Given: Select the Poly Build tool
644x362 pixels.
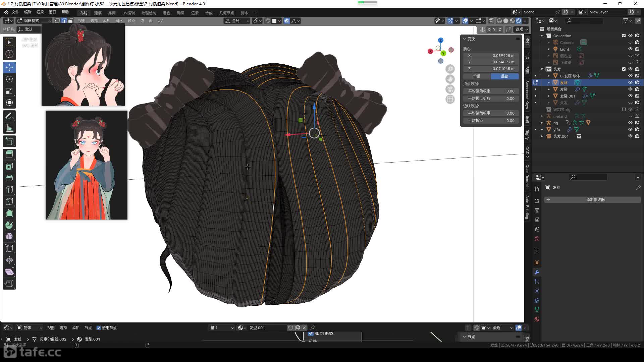Looking at the screenshot, I should coord(9,213).
